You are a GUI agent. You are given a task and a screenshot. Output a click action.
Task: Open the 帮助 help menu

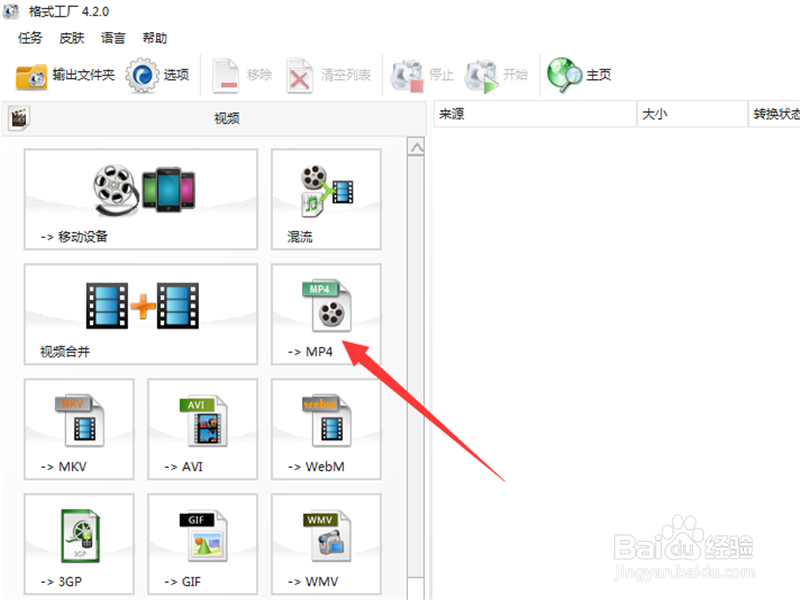pos(155,38)
